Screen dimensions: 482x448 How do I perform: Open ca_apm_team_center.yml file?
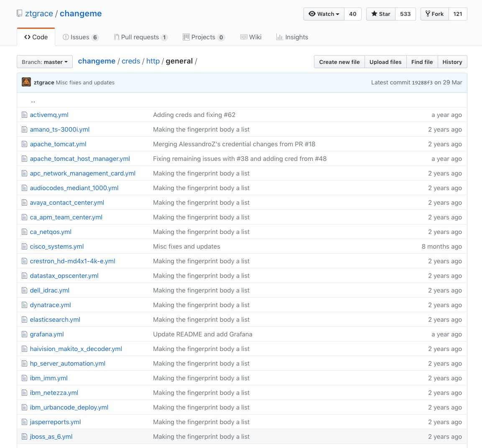[66, 217]
